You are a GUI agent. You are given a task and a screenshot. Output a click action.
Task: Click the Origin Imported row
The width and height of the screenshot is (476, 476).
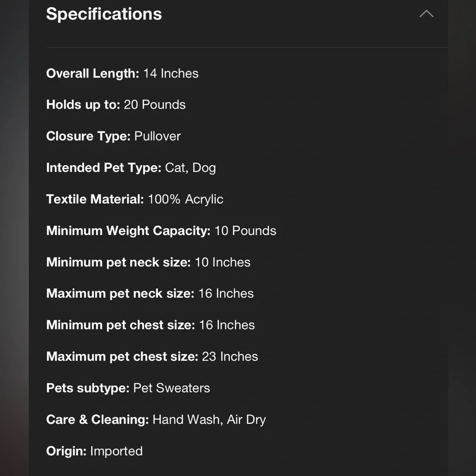[94, 451]
